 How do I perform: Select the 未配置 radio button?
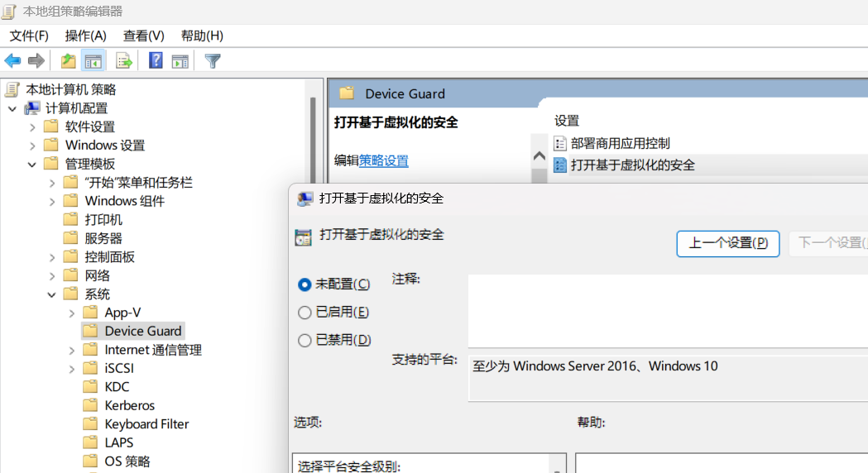point(305,284)
